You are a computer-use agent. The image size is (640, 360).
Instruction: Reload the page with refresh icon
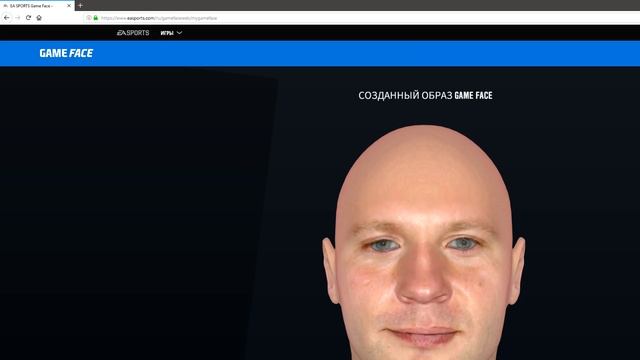28,18
